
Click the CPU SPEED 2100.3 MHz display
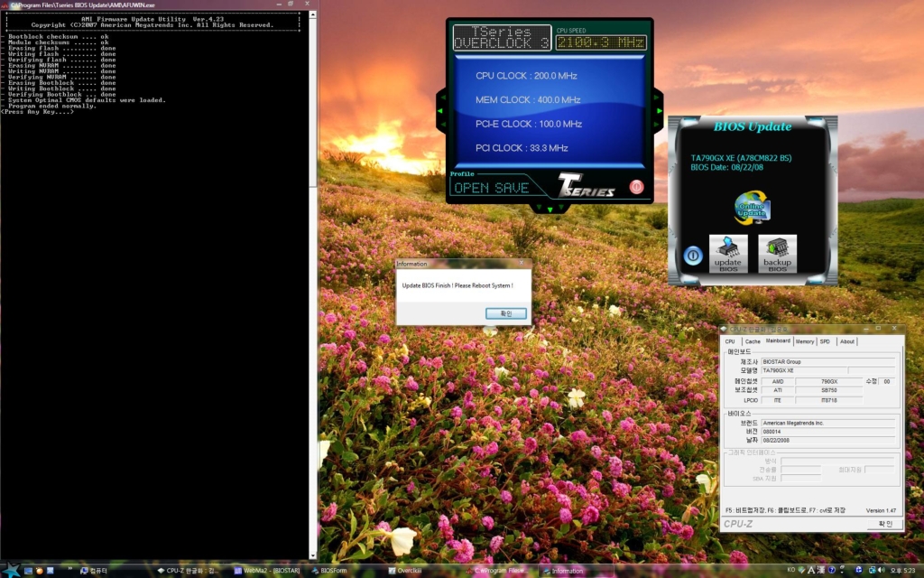(600, 42)
